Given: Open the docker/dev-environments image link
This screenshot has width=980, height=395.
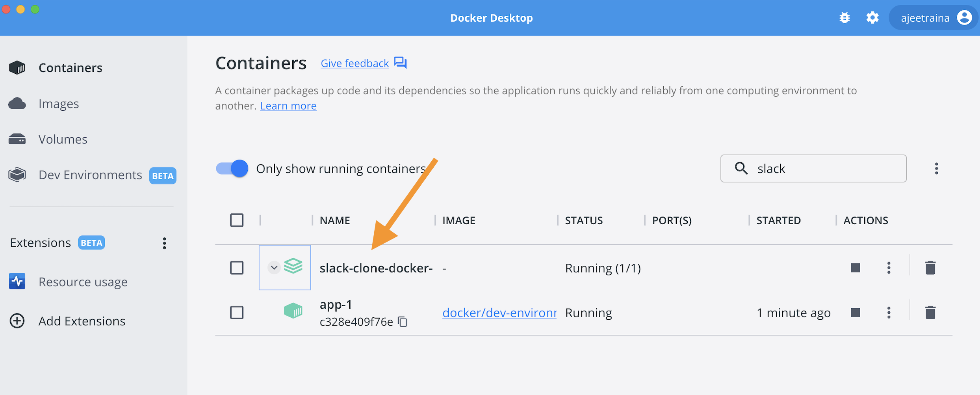Looking at the screenshot, I should (x=499, y=313).
